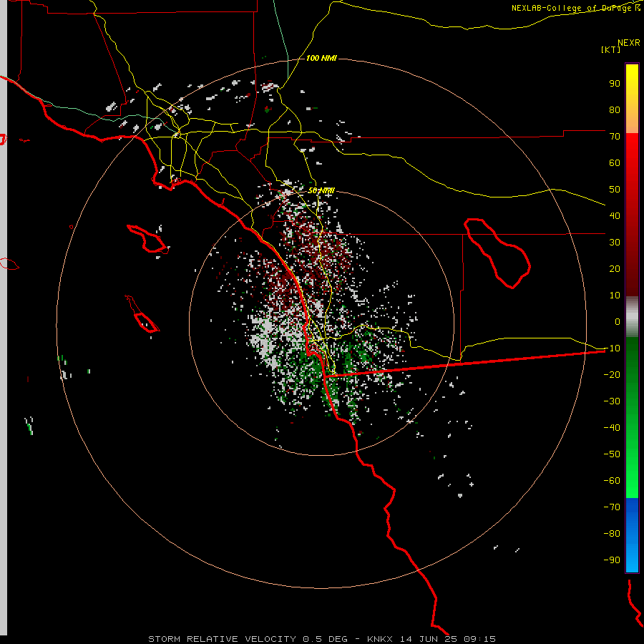Click the gray zero-velocity segment of the color bar

tap(632, 317)
